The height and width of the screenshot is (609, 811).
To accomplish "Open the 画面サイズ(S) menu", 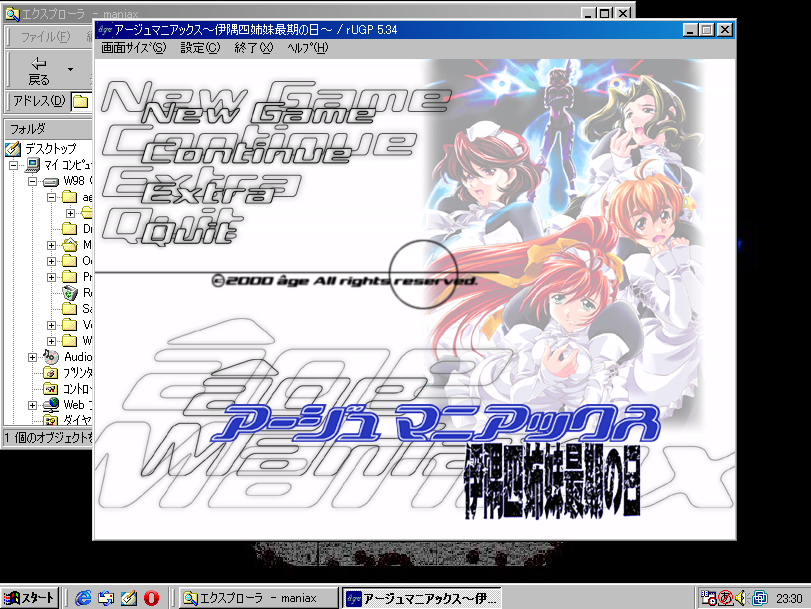I will coord(133,48).
